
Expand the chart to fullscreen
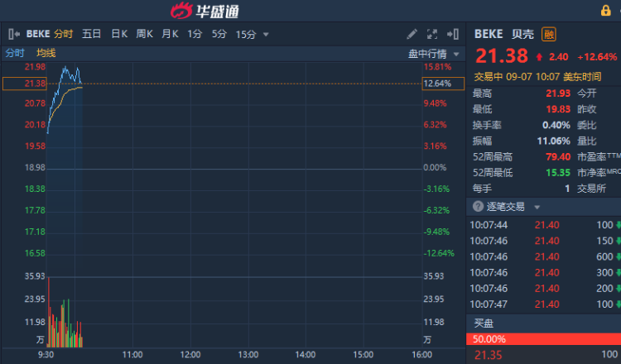tap(432, 34)
